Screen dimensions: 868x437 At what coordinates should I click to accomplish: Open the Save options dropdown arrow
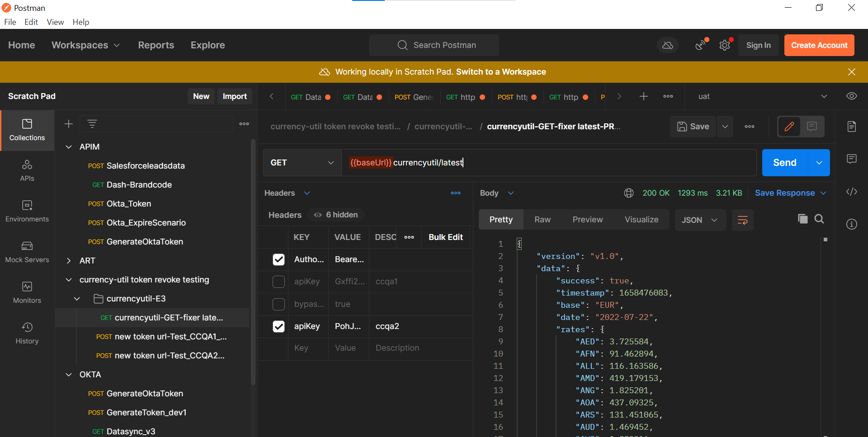(x=725, y=127)
